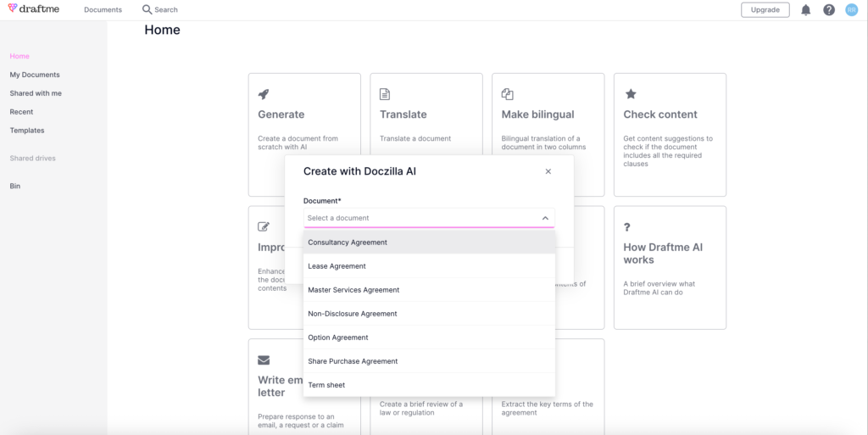This screenshot has width=868, height=435.
Task: Open the Documents link in top bar
Action: 103,10
